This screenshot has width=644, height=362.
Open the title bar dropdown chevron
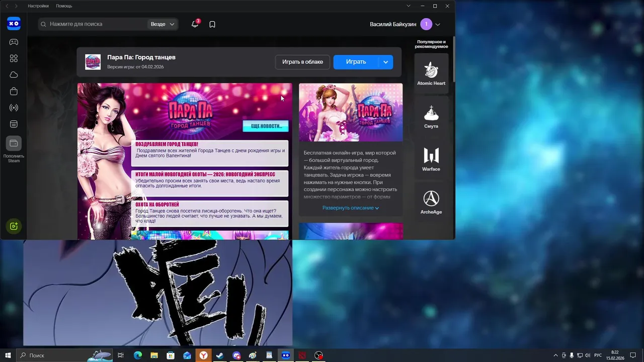pos(409,6)
